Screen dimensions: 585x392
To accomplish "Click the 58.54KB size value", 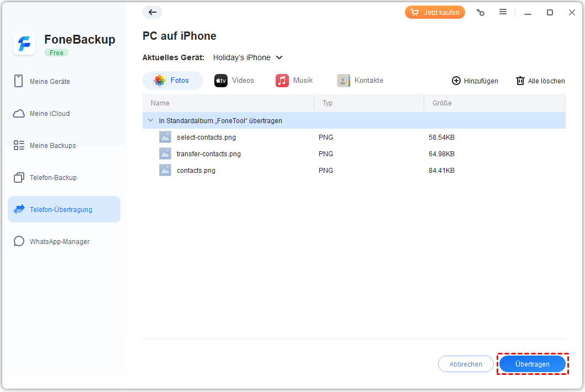I will (441, 137).
